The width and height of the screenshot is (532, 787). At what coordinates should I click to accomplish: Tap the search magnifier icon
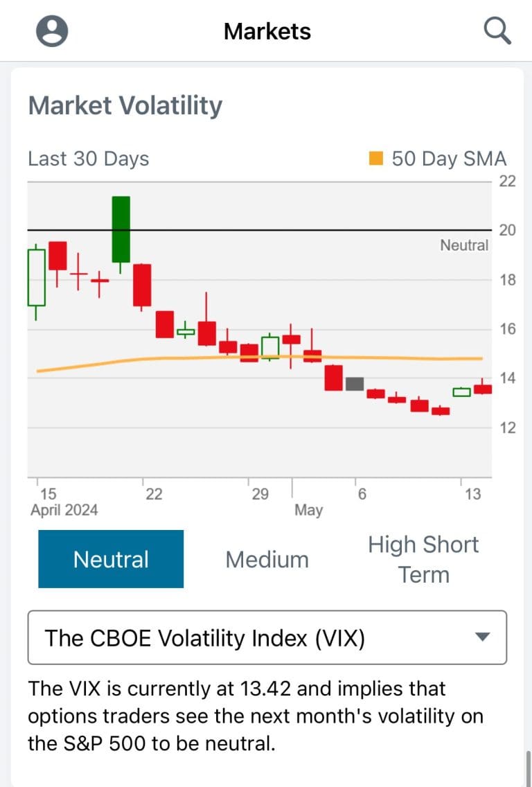pyautogui.click(x=497, y=31)
